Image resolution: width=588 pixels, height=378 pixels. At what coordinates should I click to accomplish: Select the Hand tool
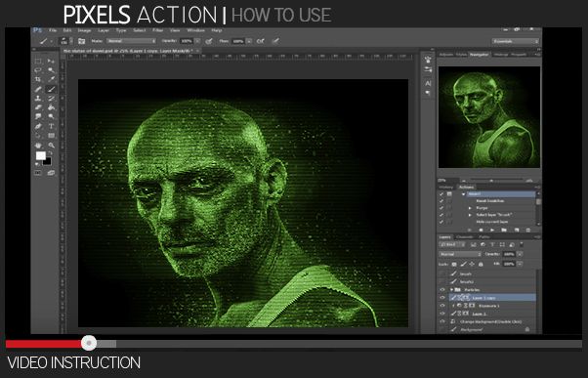point(38,146)
